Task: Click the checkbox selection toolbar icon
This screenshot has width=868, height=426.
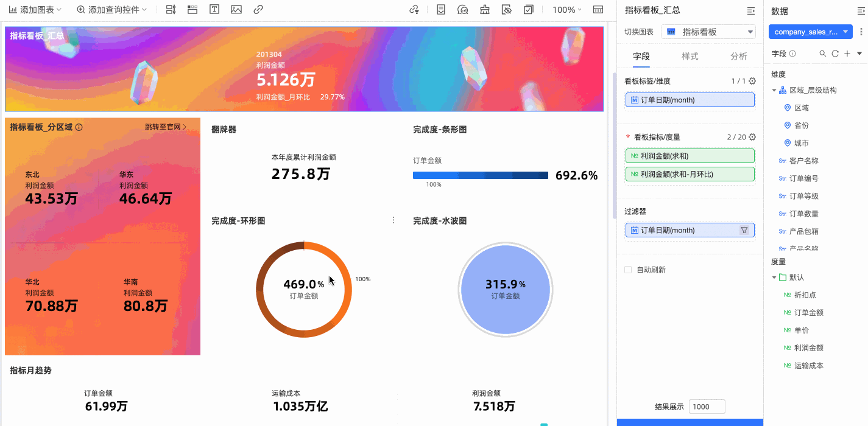Action: (528, 10)
